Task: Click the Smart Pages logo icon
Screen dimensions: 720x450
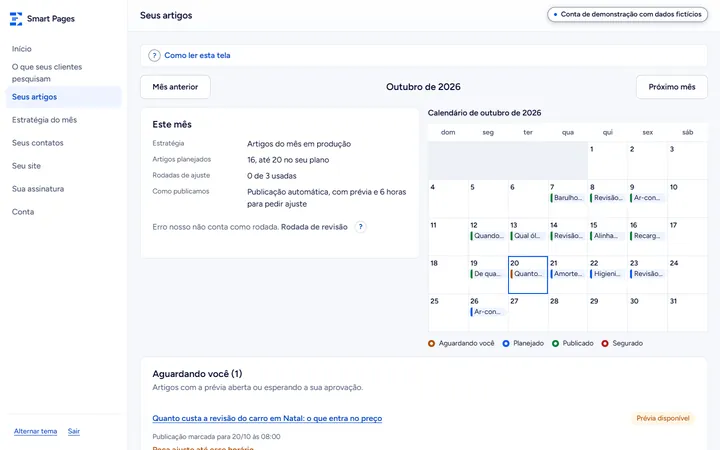Action: tap(16, 19)
